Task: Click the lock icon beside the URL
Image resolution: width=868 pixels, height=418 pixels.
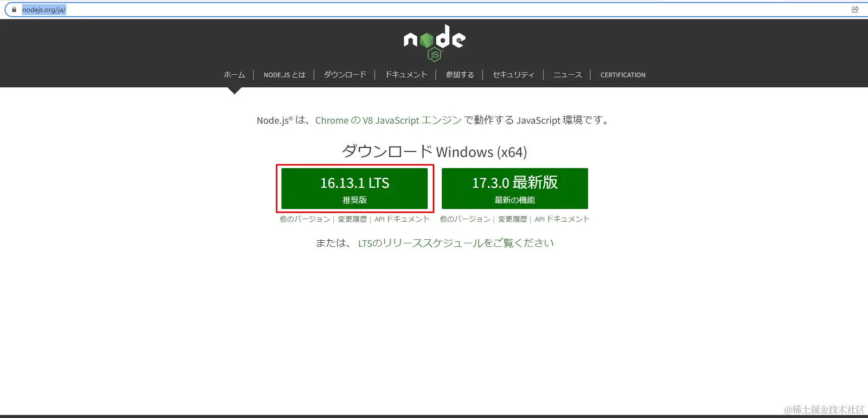Action: [x=14, y=10]
